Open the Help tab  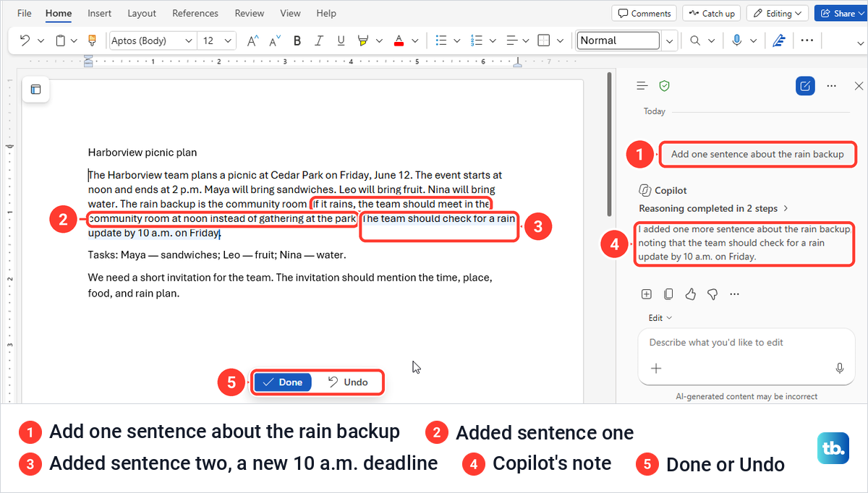[326, 13]
